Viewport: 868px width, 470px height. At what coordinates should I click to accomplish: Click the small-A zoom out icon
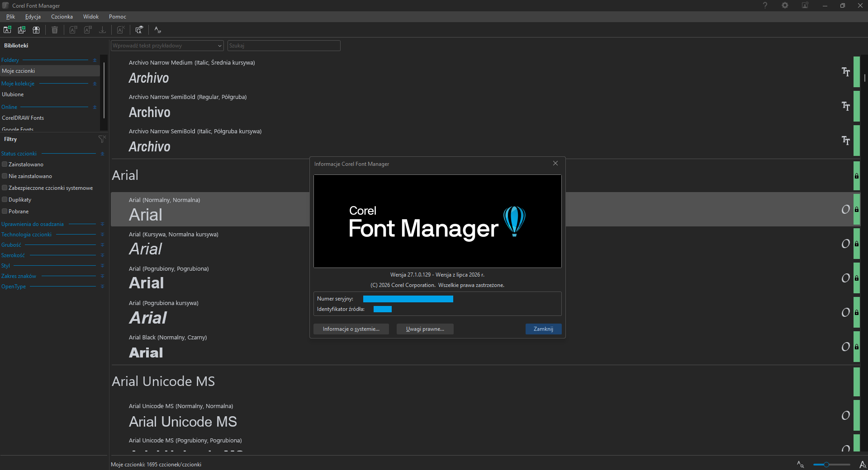[800, 464]
